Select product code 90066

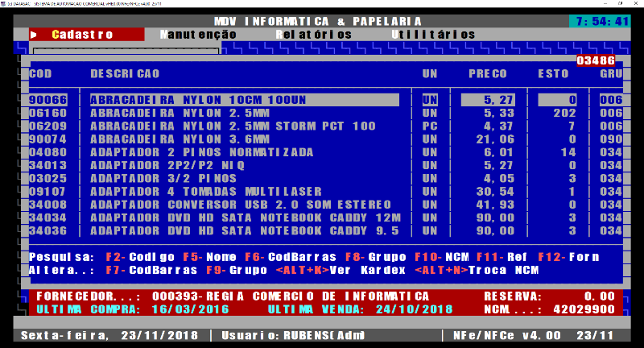[x=48, y=100]
